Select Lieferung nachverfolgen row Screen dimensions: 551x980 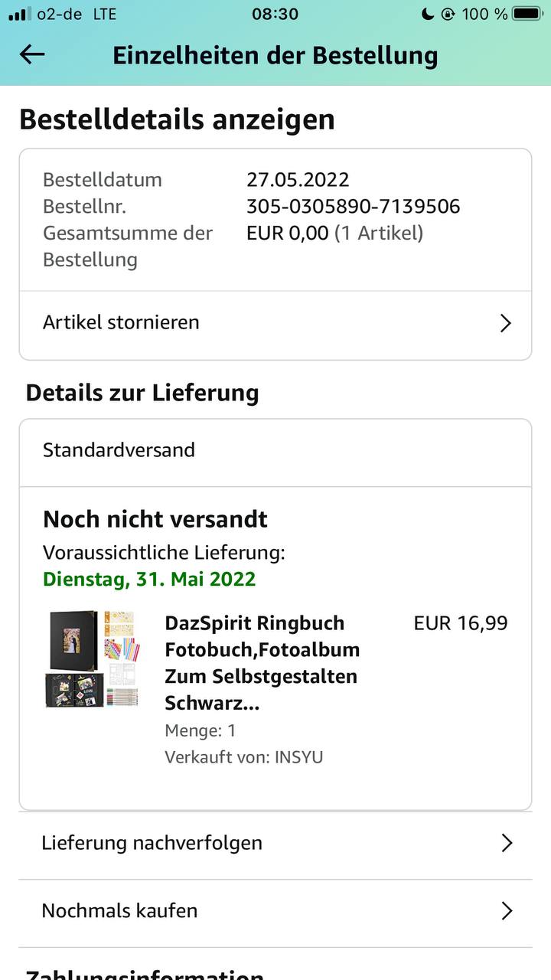[152, 843]
